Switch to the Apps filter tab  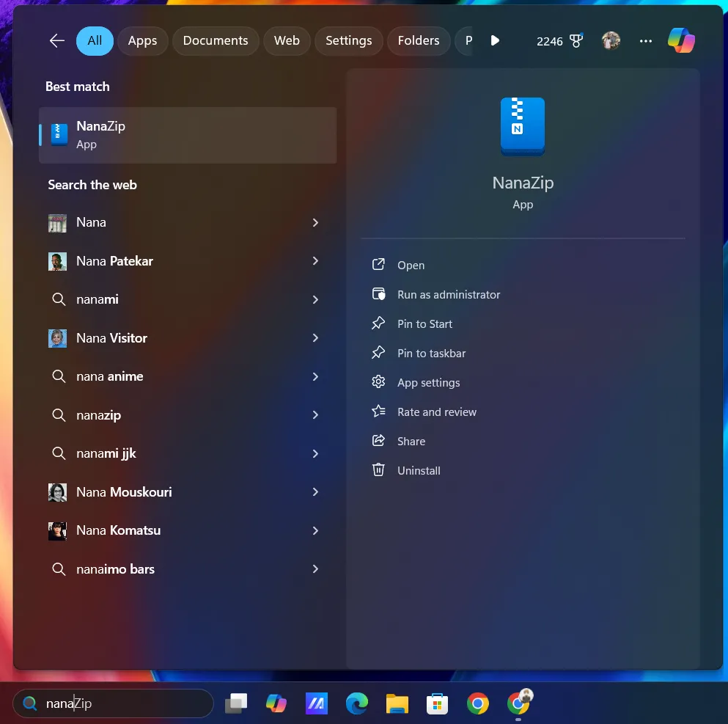coord(142,40)
